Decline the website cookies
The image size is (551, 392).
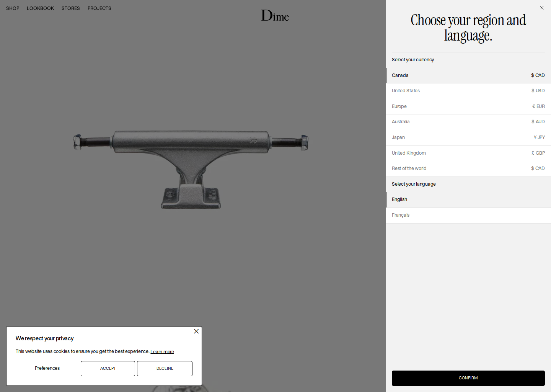165,368
